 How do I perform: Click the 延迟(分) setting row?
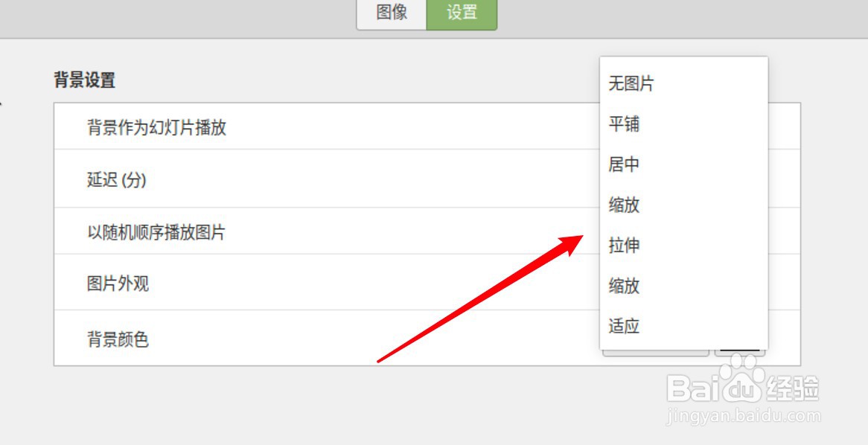click(115, 179)
